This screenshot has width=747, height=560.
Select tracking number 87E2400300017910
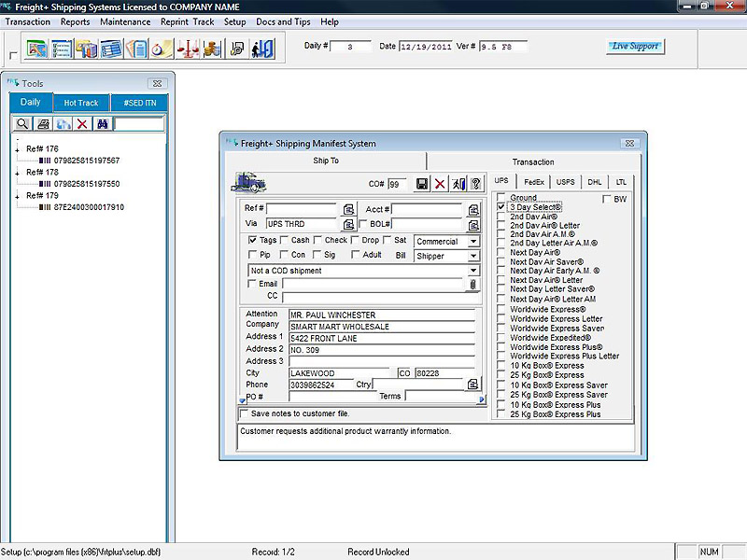[x=89, y=207]
